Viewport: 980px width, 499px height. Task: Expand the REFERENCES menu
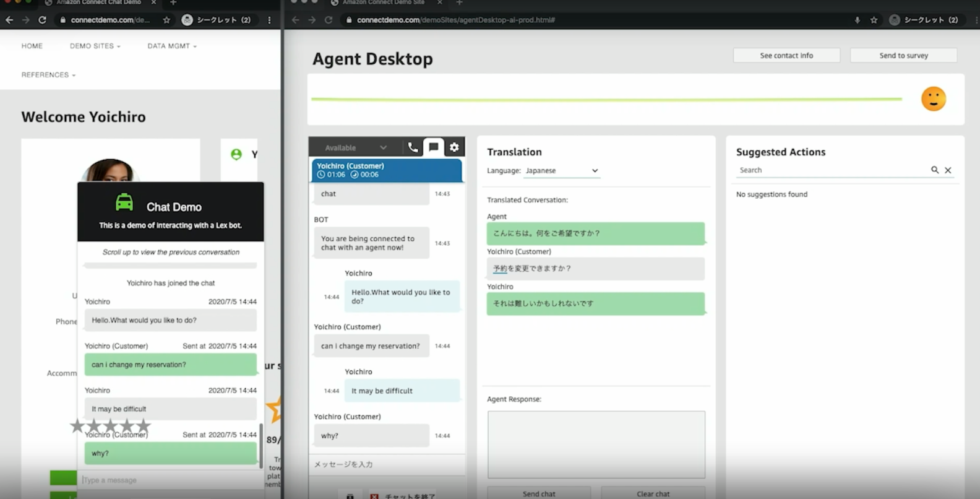48,75
